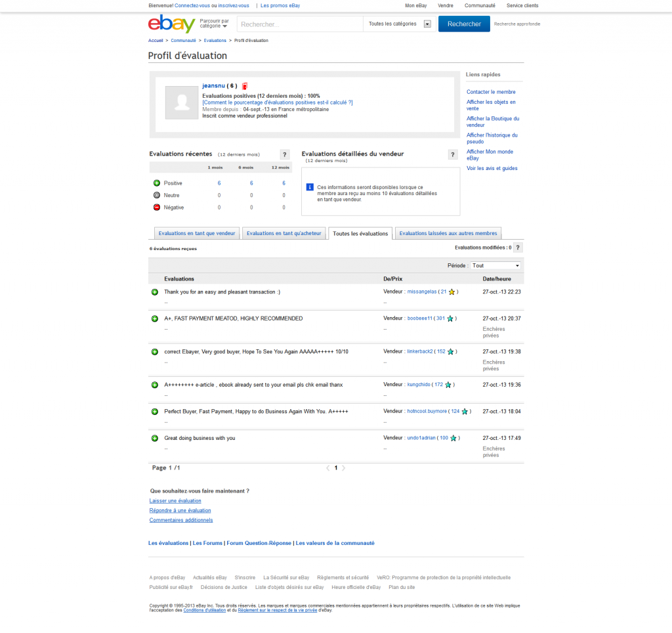Open Communauté top menu item
This screenshot has width=672, height=633.
tap(480, 5)
